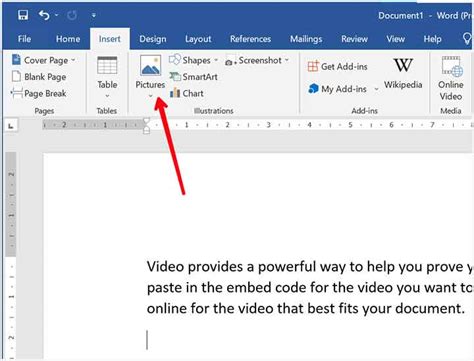Click the ruler tab selector box

point(11,126)
